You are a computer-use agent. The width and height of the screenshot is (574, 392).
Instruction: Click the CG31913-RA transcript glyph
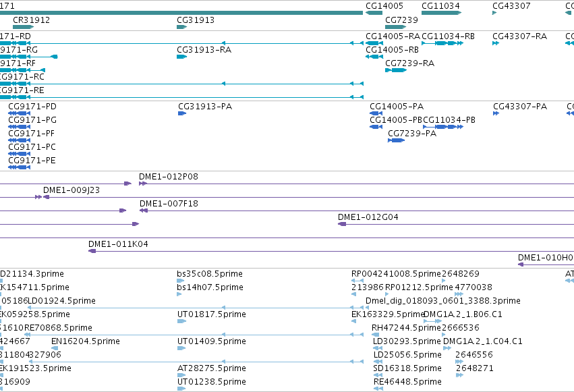(x=181, y=57)
